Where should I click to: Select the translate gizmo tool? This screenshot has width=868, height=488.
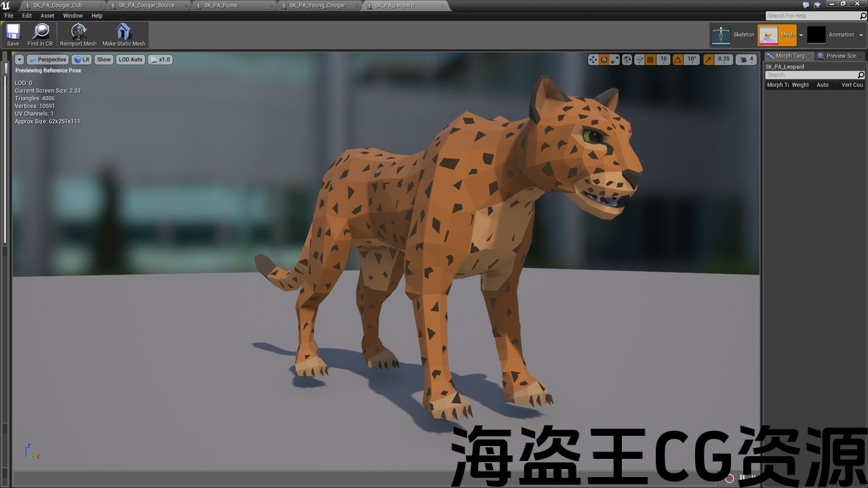point(593,60)
